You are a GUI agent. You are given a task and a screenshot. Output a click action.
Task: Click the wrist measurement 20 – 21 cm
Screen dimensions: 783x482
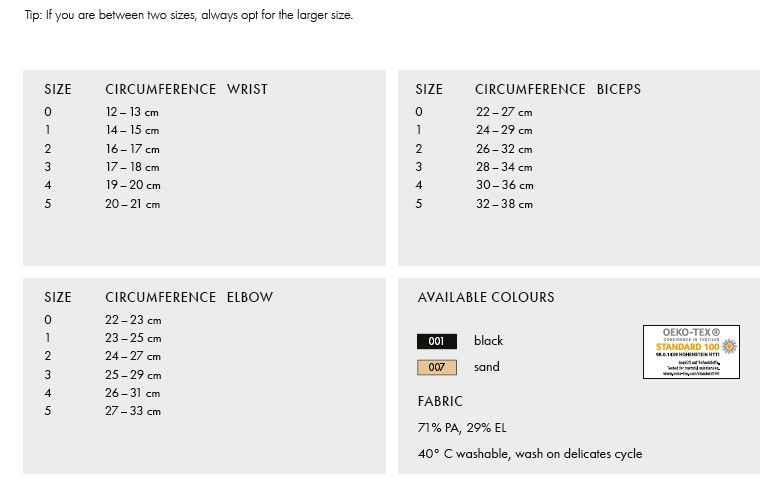click(x=132, y=204)
